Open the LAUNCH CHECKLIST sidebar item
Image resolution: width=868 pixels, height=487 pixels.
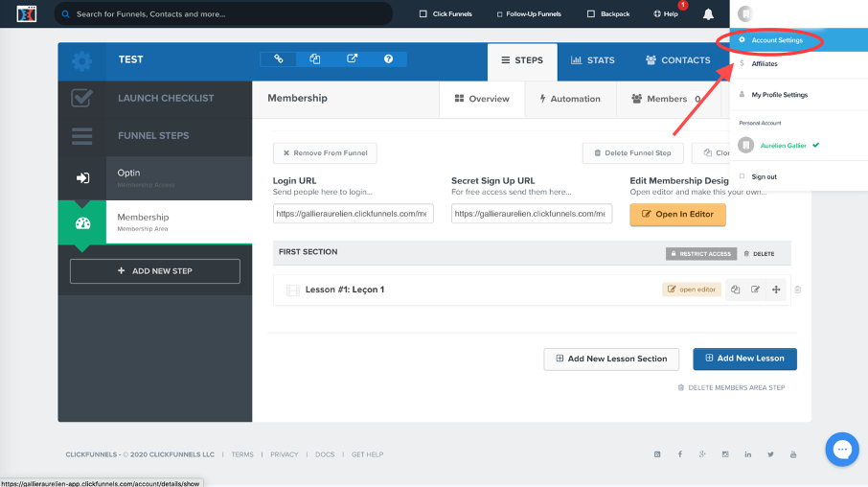(x=155, y=99)
